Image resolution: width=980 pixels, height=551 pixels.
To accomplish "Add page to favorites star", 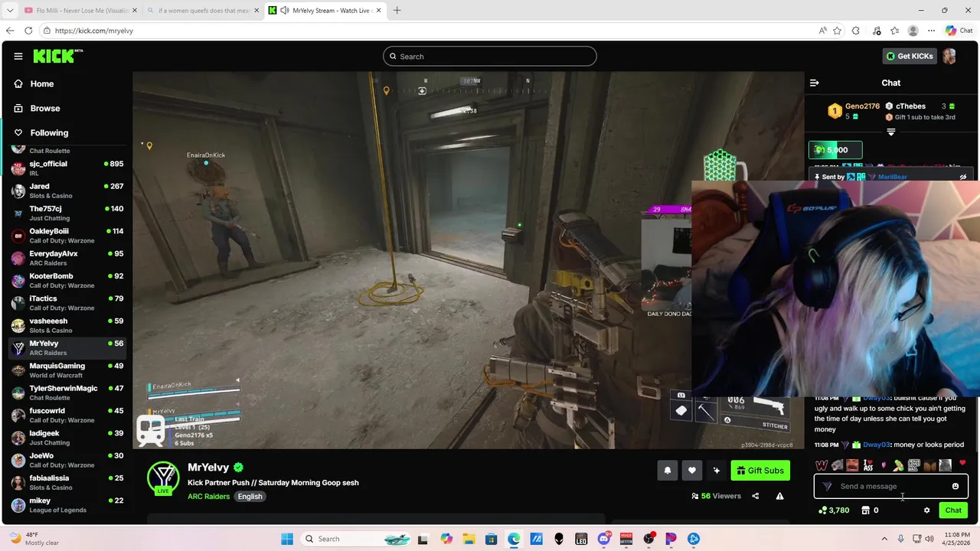I will click(x=837, y=31).
